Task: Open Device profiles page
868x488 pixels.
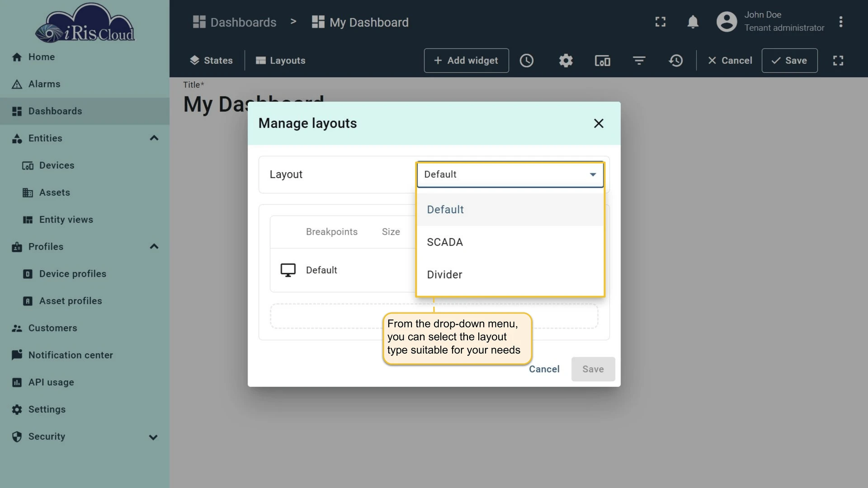Action: pyautogui.click(x=85, y=274)
